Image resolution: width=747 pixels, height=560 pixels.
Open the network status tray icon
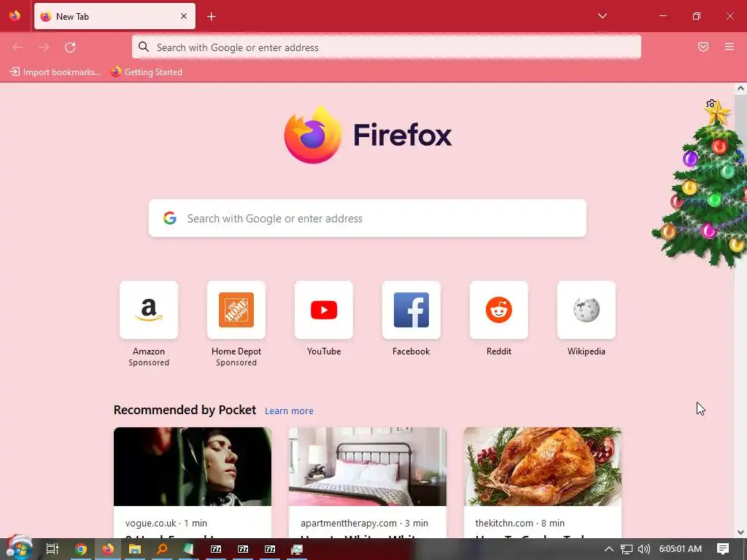pyautogui.click(x=627, y=549)
